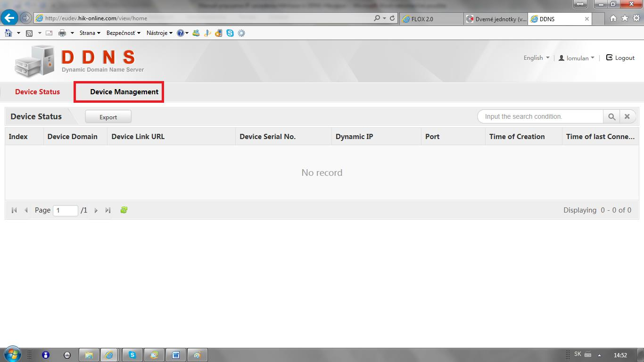Click the address bar URL field
This screenshot has height=362, width=644.
coord(203,18)
